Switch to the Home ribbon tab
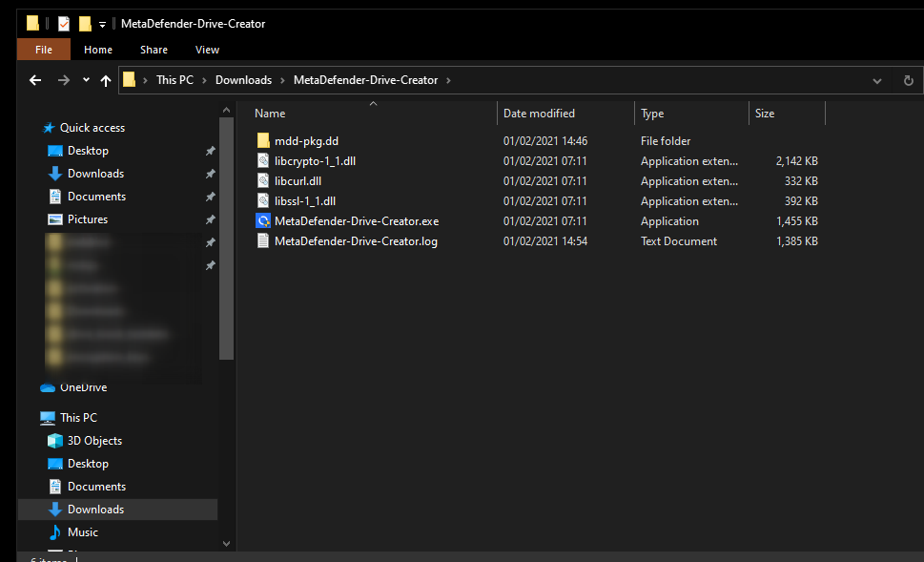Viewport: 924px width, 562px height. coord(98,50)
